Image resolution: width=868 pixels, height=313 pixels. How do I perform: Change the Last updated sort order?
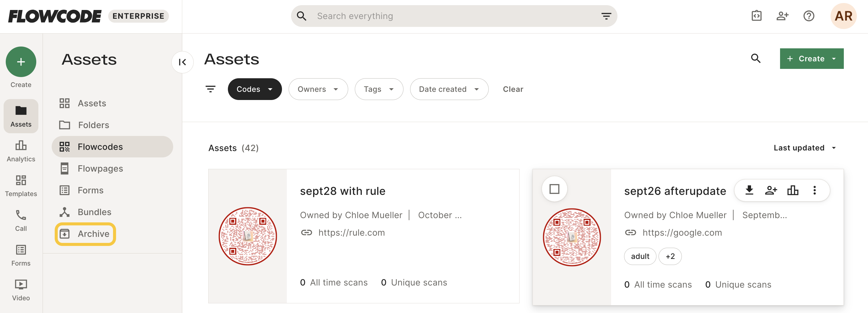[805, 148]
